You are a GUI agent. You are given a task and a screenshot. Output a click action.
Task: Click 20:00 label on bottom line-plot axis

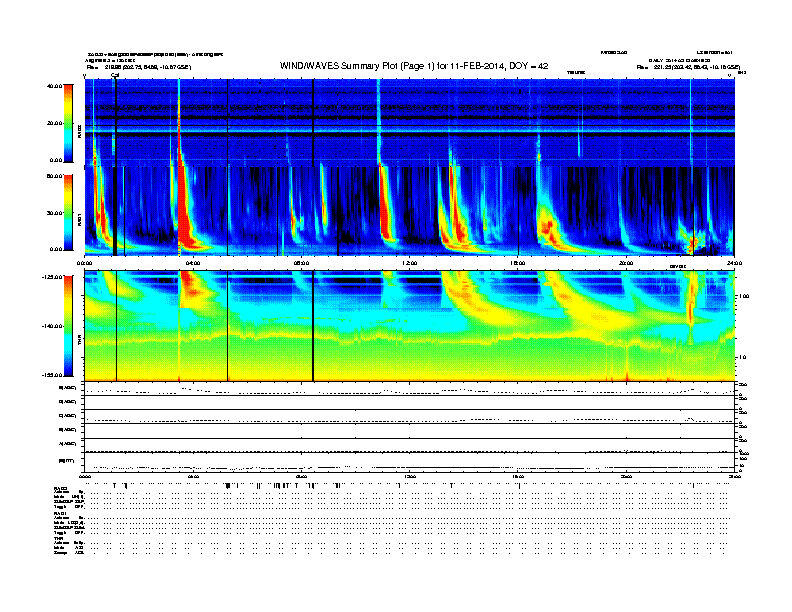[626, 476]
